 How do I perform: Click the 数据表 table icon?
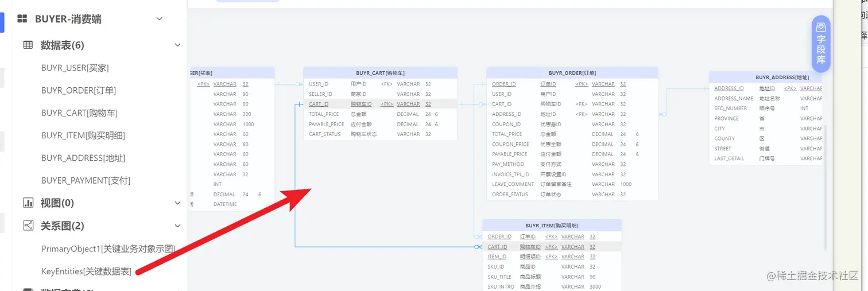(x=28, y=45)
